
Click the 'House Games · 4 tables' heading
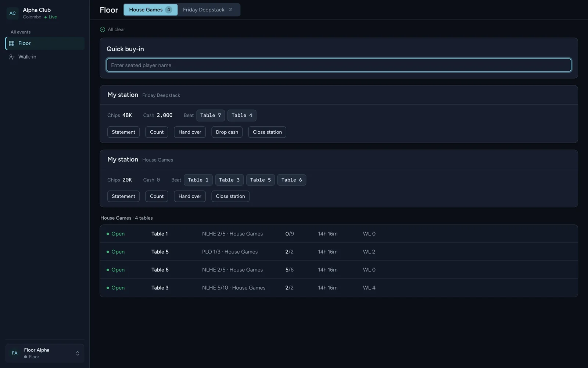(x=126, y=218)
